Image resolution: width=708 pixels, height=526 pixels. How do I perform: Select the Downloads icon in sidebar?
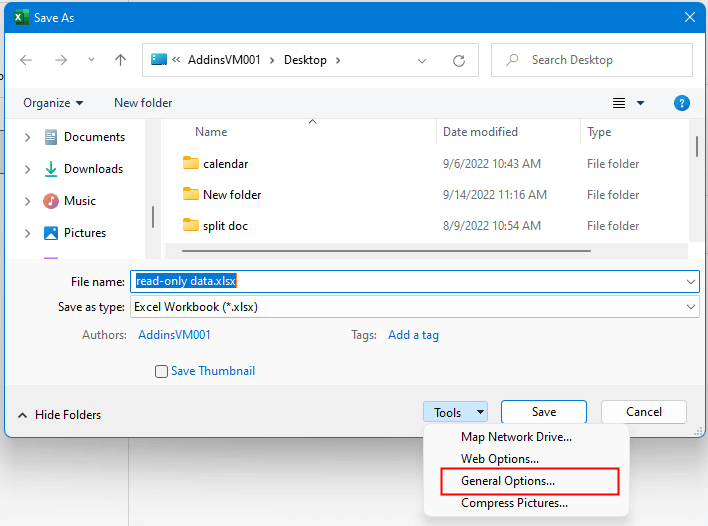click(x=51, y=169)
